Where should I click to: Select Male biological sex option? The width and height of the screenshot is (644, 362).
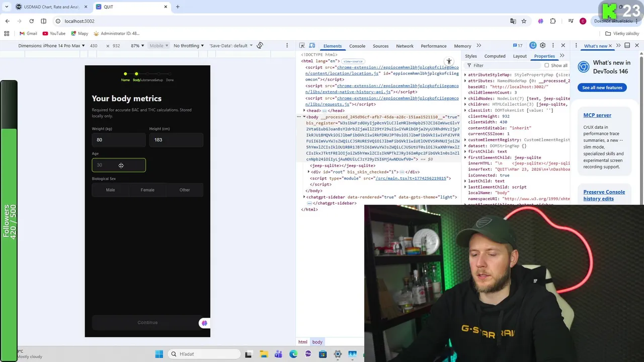point(110,190)
